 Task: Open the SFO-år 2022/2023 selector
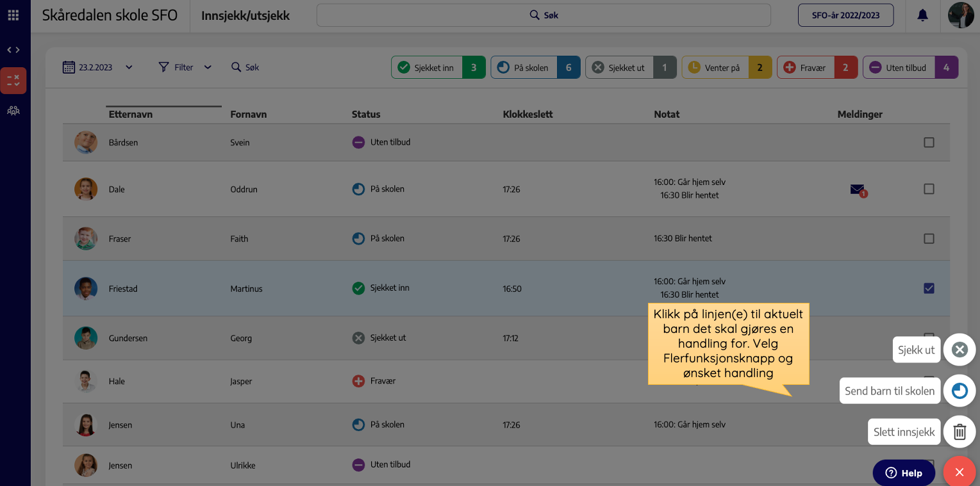tap(845, 15)
